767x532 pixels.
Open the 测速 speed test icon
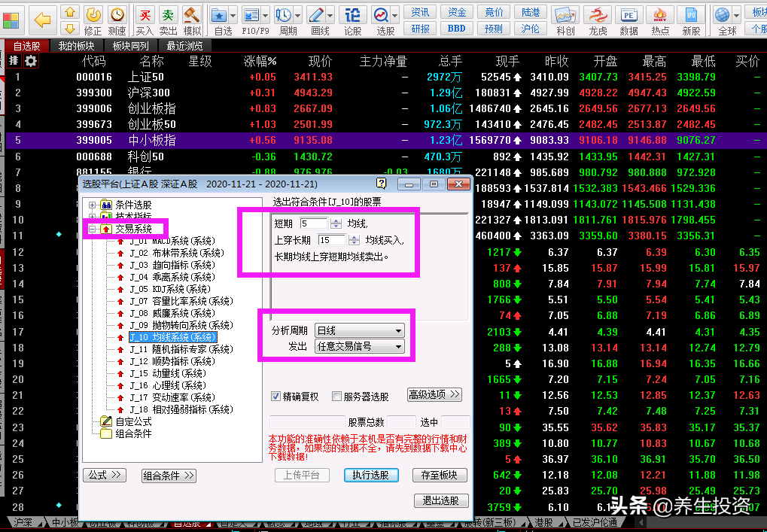[x=117, y=15]
